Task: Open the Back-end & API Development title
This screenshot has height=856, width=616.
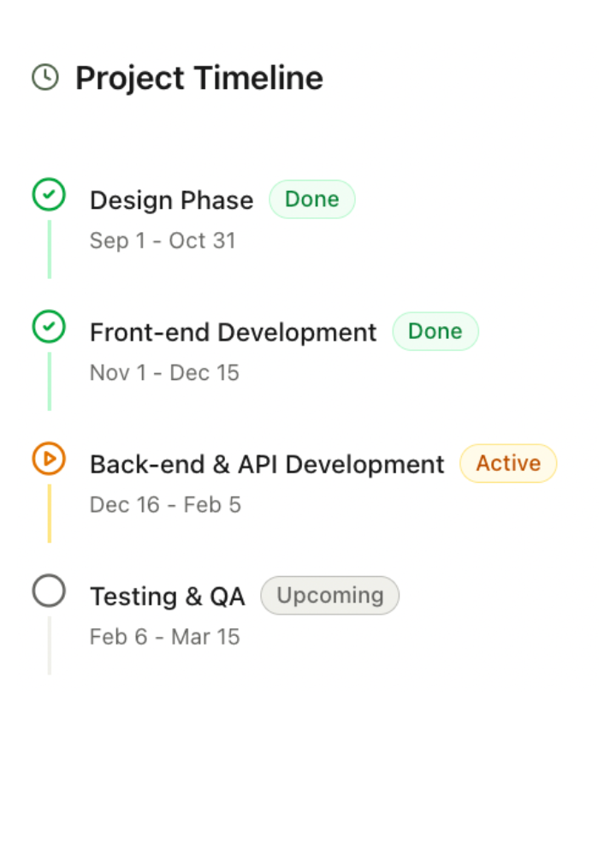Action: pos(267,464)
